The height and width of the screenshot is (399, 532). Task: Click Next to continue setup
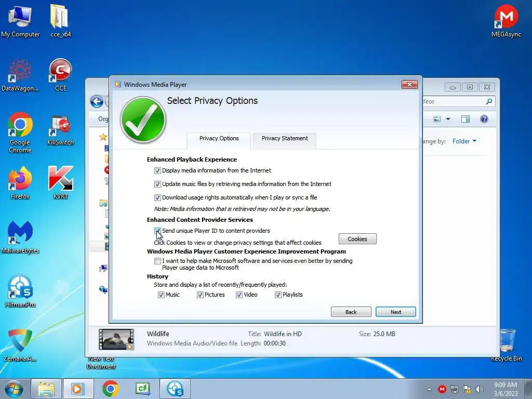tap(395, 312)
